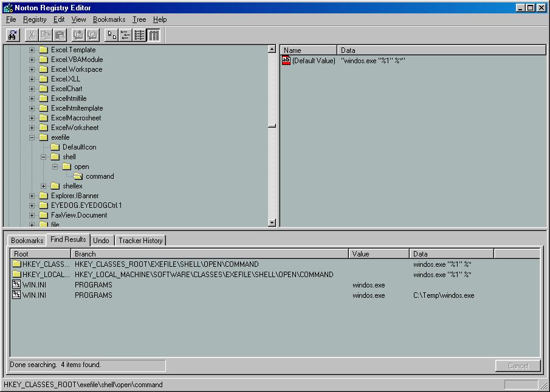
Task: Click the folder icon beside Excelhtmlfile
Action: 44,98
